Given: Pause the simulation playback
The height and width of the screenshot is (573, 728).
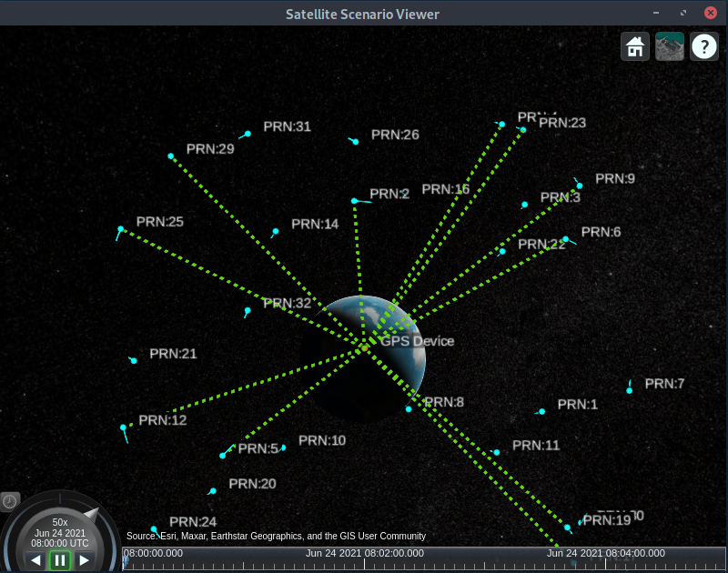Looking at the screenshot, I should [60, 560].
